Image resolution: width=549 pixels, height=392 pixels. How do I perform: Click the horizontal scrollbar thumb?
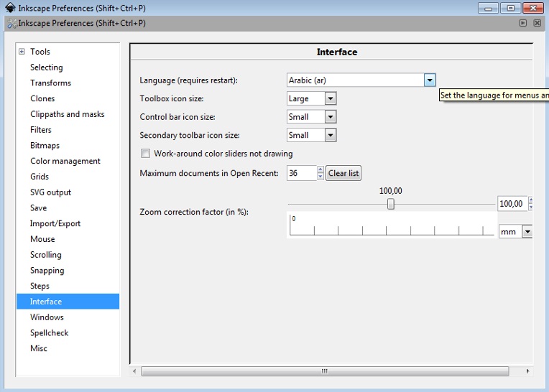tap(325, 371)
